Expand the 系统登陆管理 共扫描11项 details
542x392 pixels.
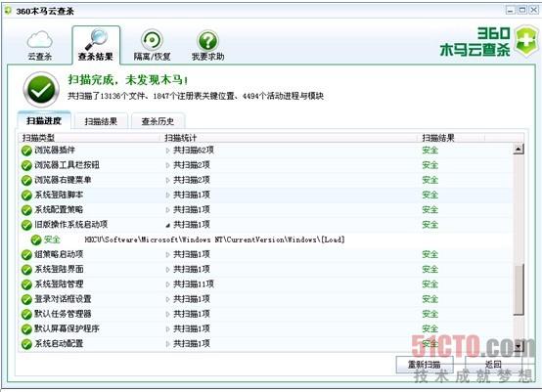[x=167, y=284]
